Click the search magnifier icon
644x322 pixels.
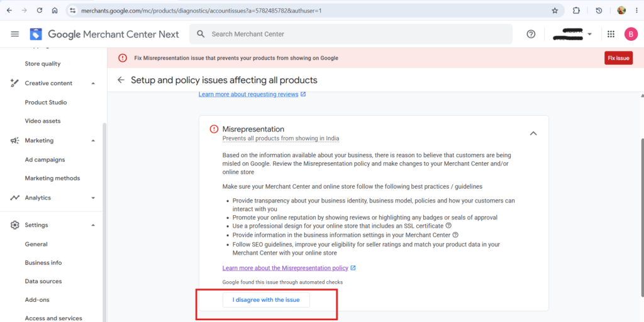[201, 34]
